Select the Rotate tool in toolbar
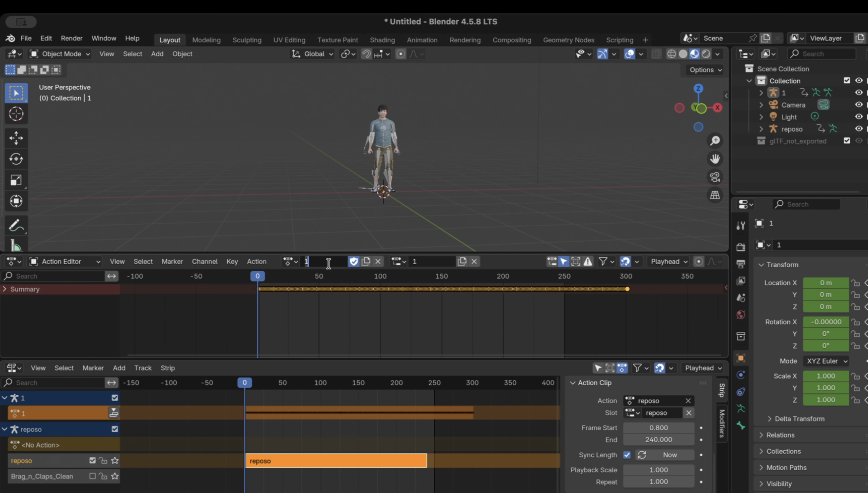This screenshot has width=868, height=493. pyautogui.click(x=16, y=159)
